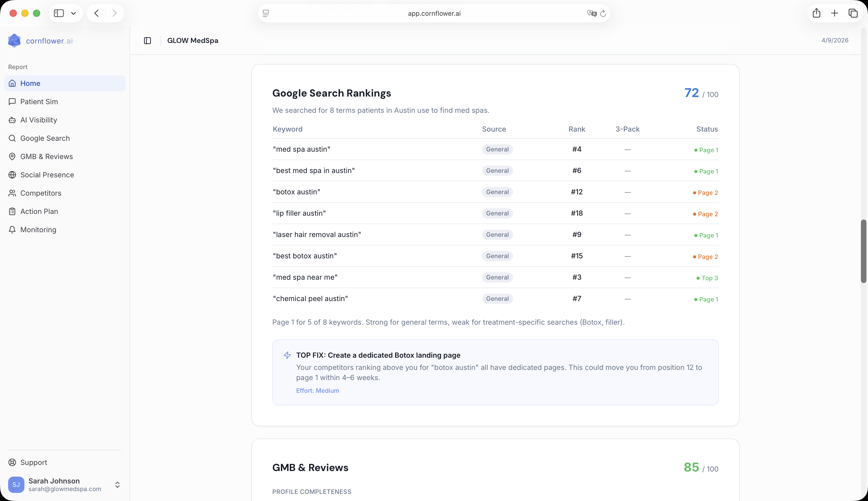Viewport: 868px width, 501px height.
Task: Open the Support section
Action: coord(34,462)
